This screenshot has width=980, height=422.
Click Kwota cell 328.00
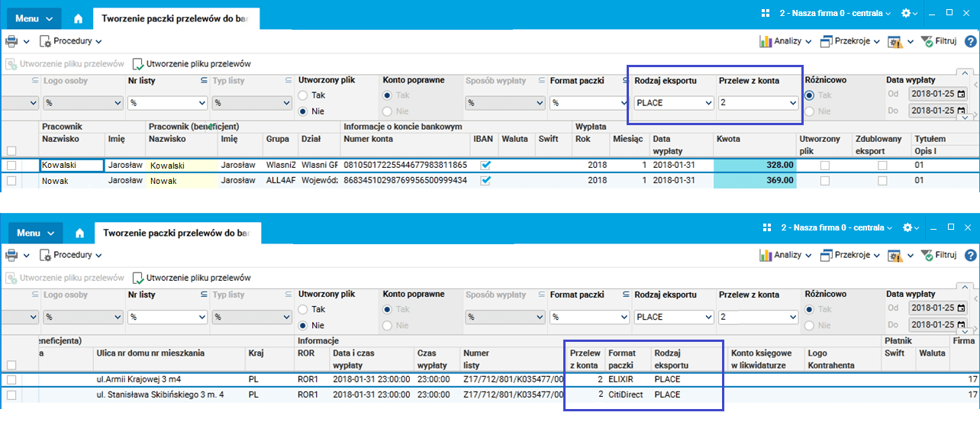point(754,165)
